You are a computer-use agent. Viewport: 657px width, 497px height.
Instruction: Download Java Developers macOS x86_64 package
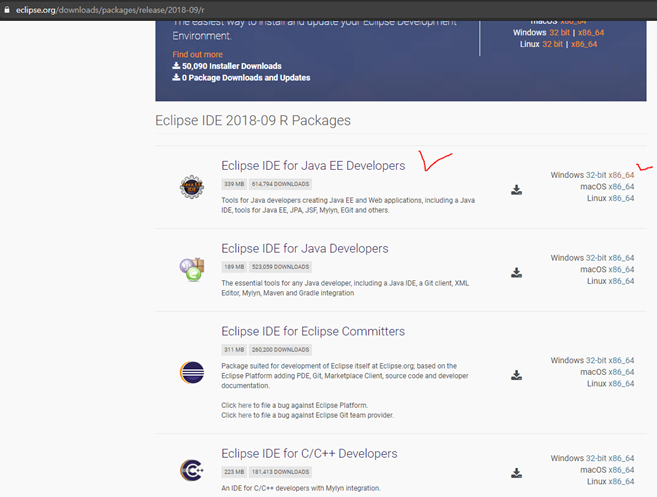pos(621,269)
